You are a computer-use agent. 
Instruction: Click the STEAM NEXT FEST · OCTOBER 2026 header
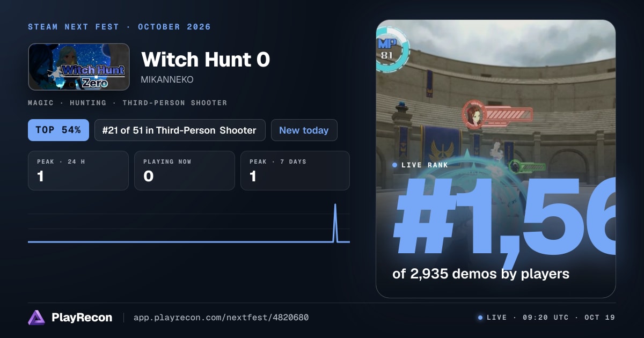click(x=119, y=27)
